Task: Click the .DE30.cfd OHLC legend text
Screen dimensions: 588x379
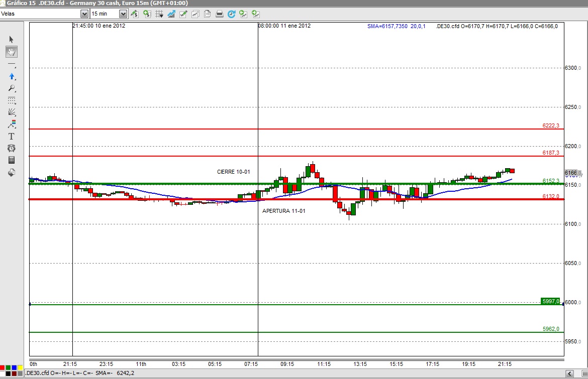Action: (497, 26)
